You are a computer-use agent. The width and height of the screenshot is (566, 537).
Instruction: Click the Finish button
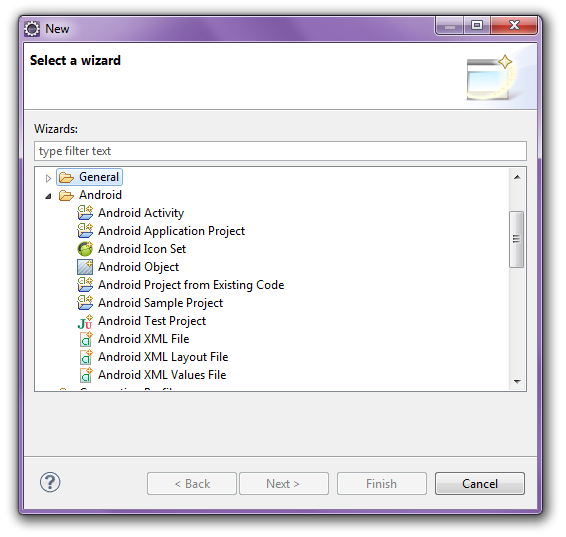point(382,484)
